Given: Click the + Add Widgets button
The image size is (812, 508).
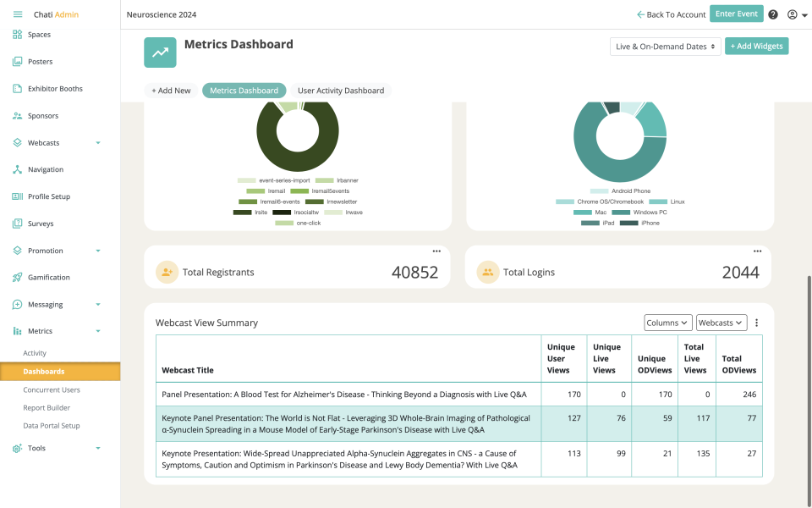Looking at the screenshot, I should point(756,46).
